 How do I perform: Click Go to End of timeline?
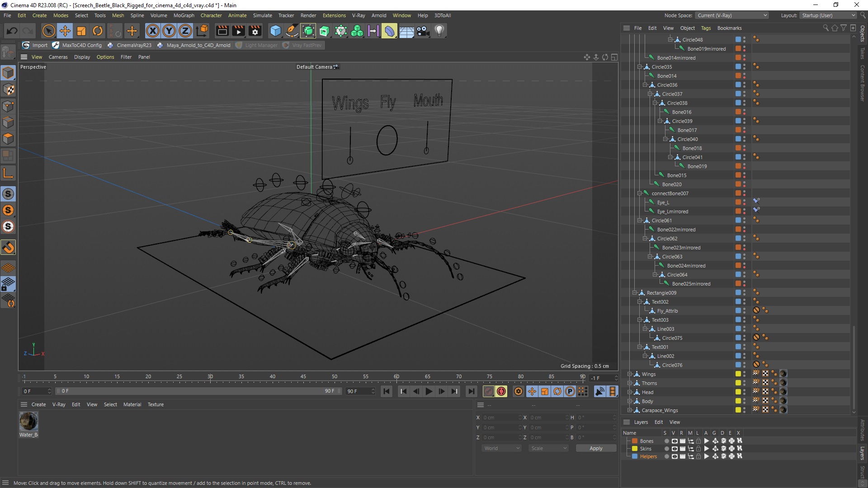click(472, 391)
